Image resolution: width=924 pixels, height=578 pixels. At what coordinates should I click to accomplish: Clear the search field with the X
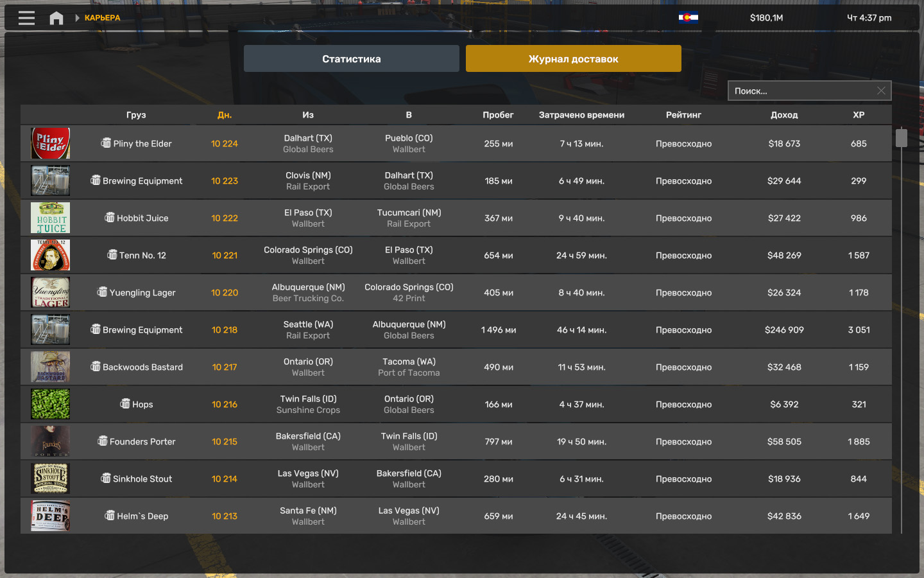[881, 91]
